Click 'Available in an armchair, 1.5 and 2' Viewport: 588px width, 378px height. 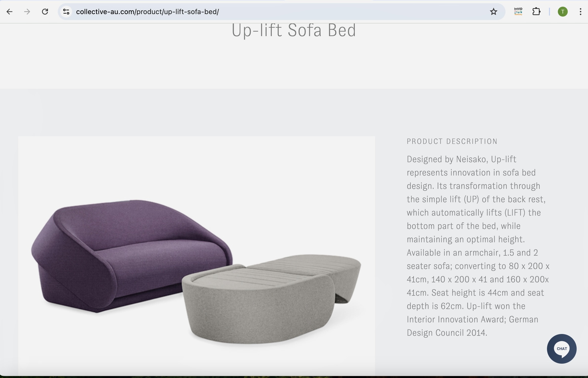[472, 253]
